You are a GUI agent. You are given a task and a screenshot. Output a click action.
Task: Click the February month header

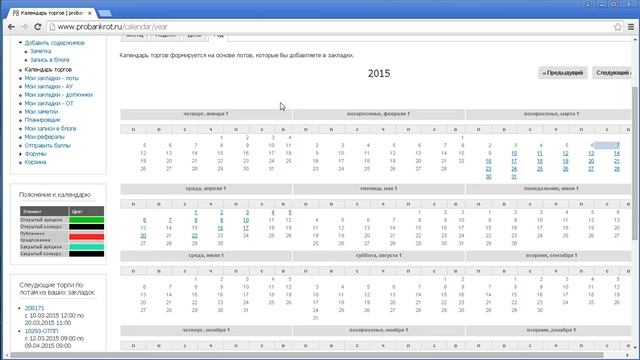tap(378, 114)
